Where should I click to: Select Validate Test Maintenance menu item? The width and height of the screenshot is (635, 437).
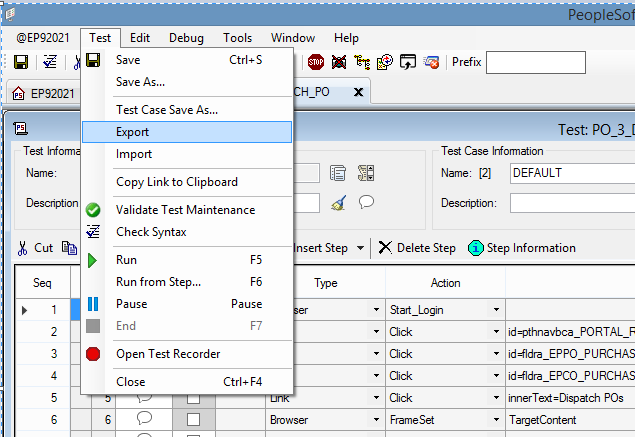point(185,210)
